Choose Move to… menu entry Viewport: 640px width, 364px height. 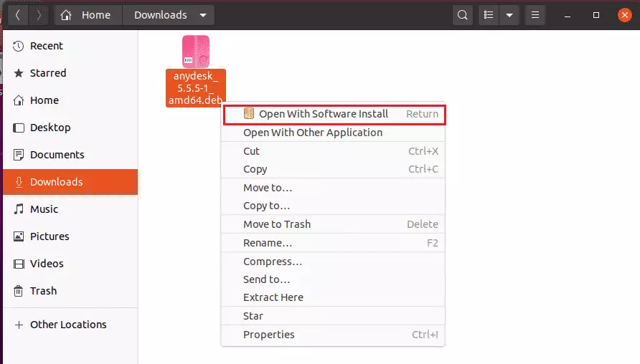click(333, 188)
